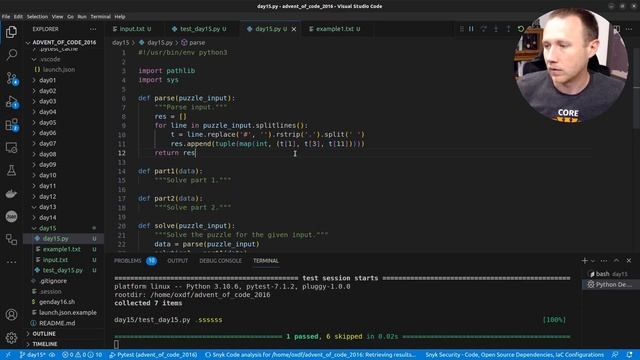This screenshot has height=360, width=640.
Task: Switch to the example1.txt tab
Action: point(335,29)
